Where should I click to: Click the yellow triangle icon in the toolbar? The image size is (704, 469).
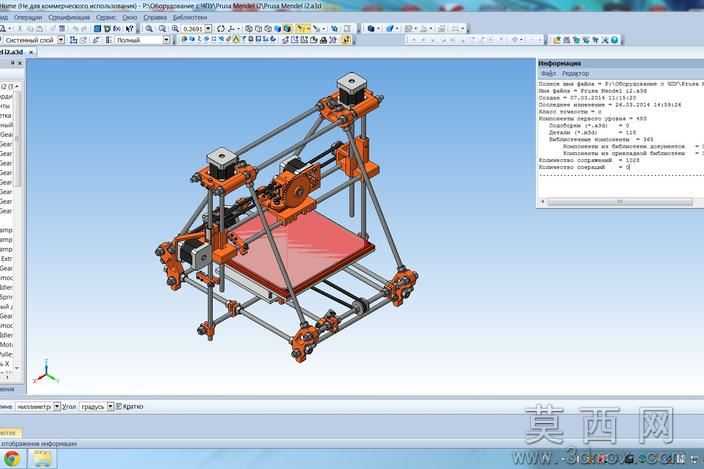coord(236,40)
